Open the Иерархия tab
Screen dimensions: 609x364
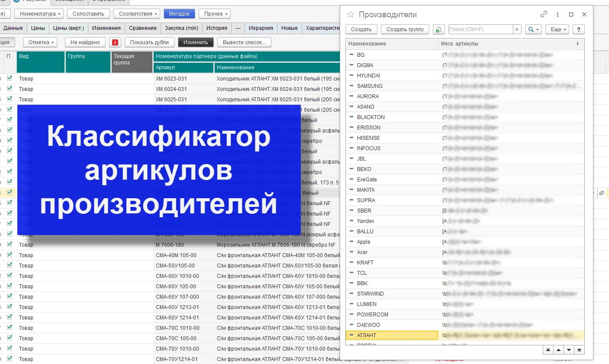pos(261,28)
